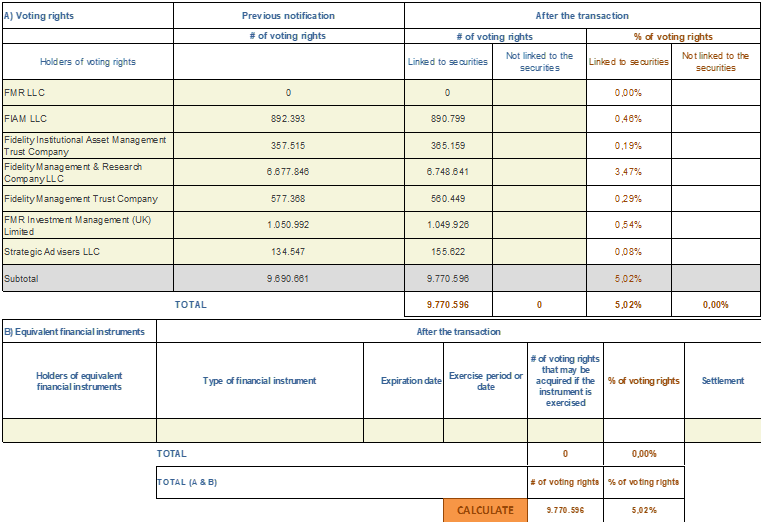
Task: Select the FMR LLC holder cell
Action: click(88, 92)
